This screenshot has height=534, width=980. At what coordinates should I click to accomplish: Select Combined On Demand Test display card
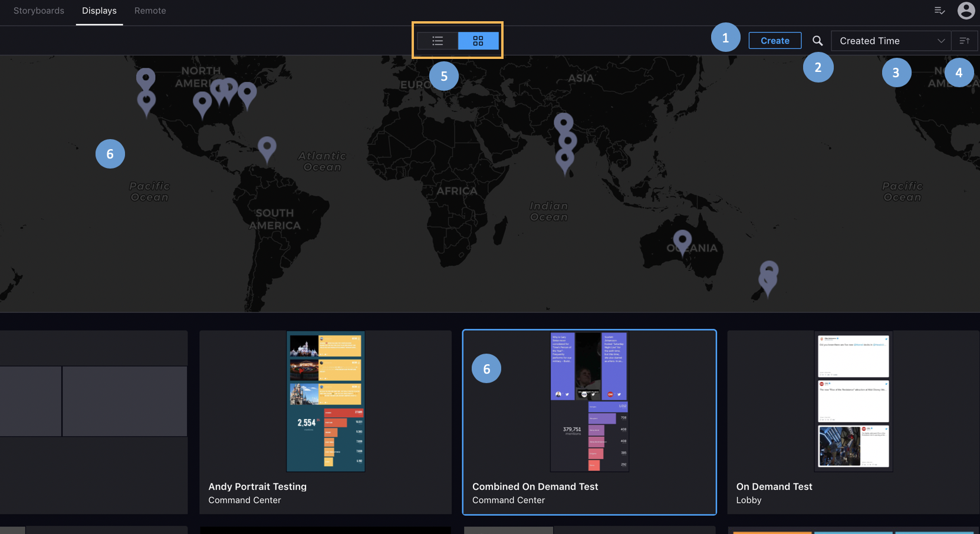(x=589, y=421)
